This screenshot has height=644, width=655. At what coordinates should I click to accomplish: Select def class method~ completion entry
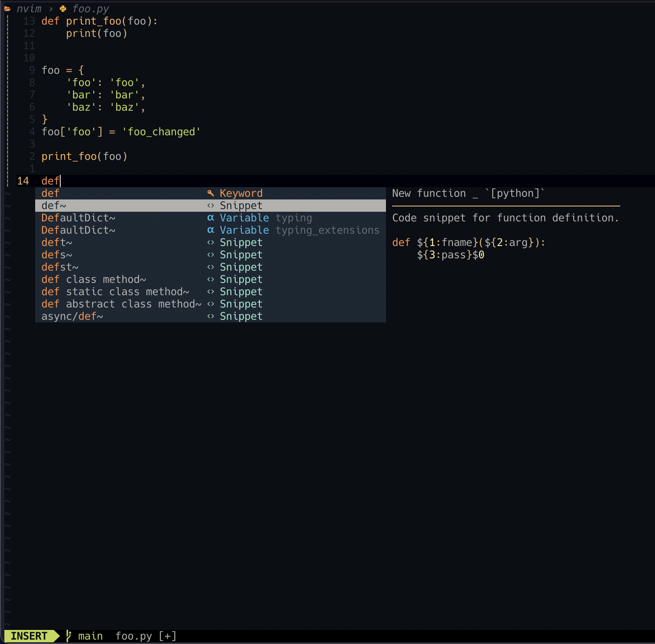pos(94,279)
